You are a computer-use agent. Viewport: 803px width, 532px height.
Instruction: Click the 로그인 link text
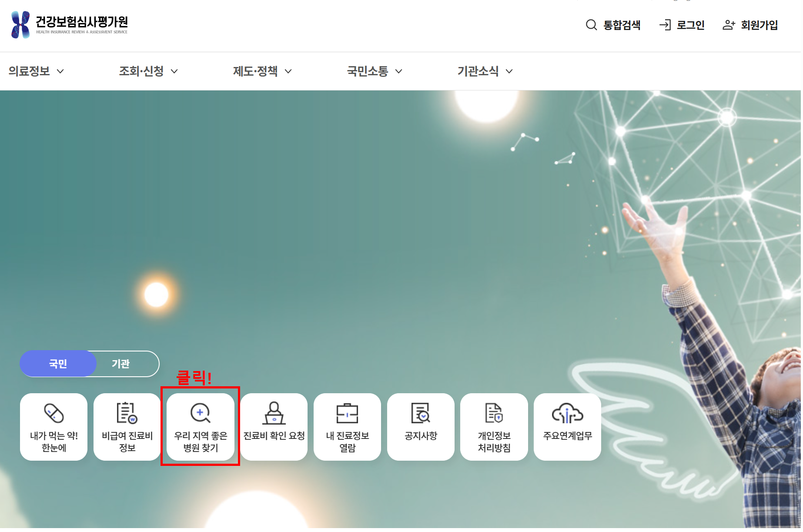[691, 25]
